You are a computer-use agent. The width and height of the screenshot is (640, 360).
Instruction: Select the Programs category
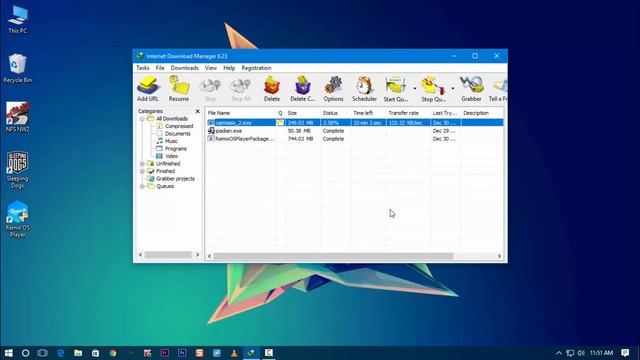click(x=176, y=149)
